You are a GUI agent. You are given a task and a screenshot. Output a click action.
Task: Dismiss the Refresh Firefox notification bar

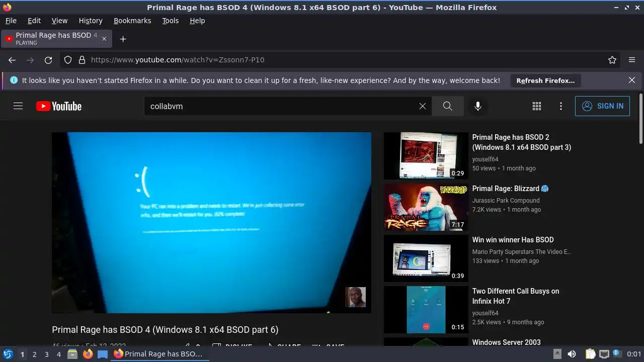point(632,80)
